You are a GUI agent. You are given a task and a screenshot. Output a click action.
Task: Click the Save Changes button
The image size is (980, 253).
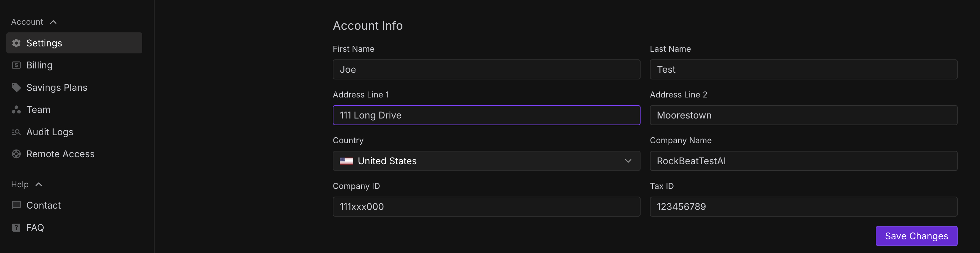[x=916, y=236]
